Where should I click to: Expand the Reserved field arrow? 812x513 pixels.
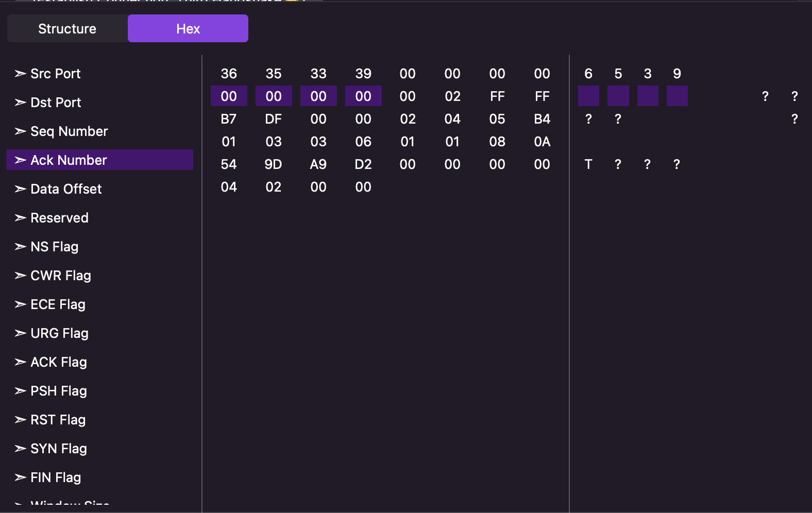coord(21,218)
